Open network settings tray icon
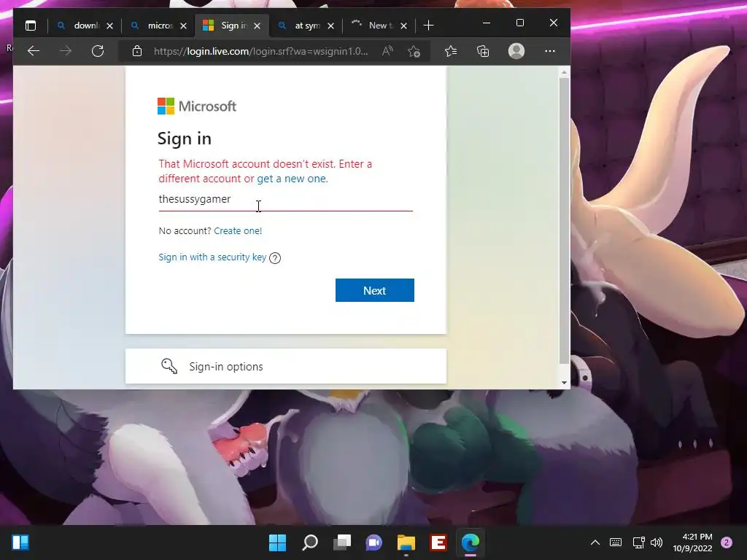 click(638, 542)
